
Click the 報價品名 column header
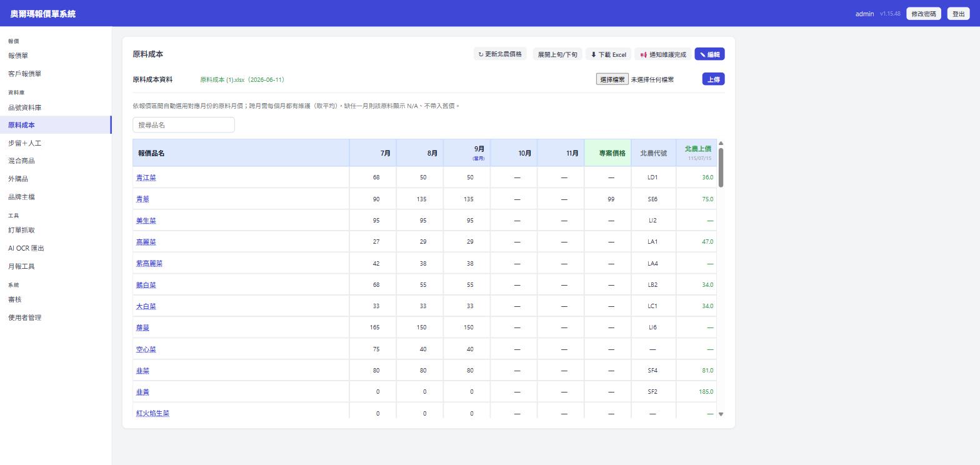coord(241,153)
